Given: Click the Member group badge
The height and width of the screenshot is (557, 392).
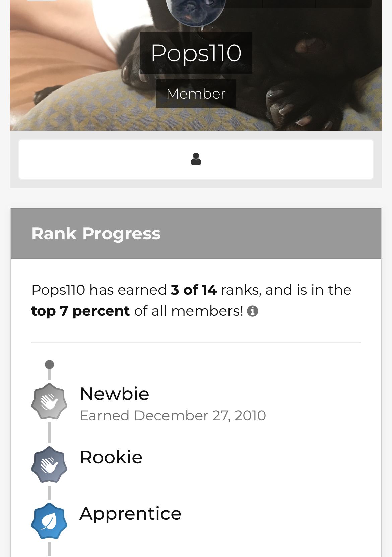Looking at the screenshot, I should coord(196,94).
